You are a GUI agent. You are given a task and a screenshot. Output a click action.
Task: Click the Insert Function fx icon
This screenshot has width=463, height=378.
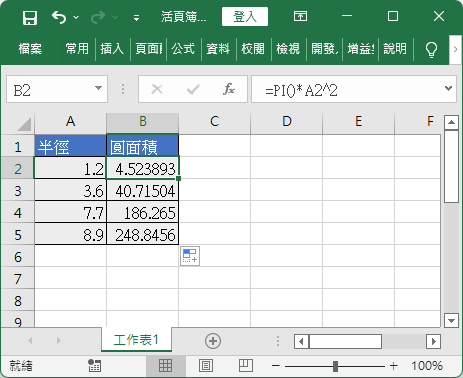(229, 89)
